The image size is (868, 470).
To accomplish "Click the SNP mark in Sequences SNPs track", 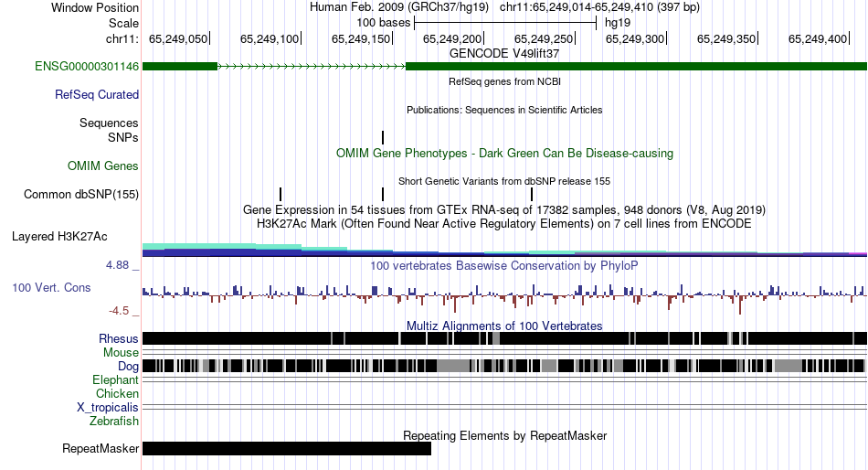I will (383, 137).
